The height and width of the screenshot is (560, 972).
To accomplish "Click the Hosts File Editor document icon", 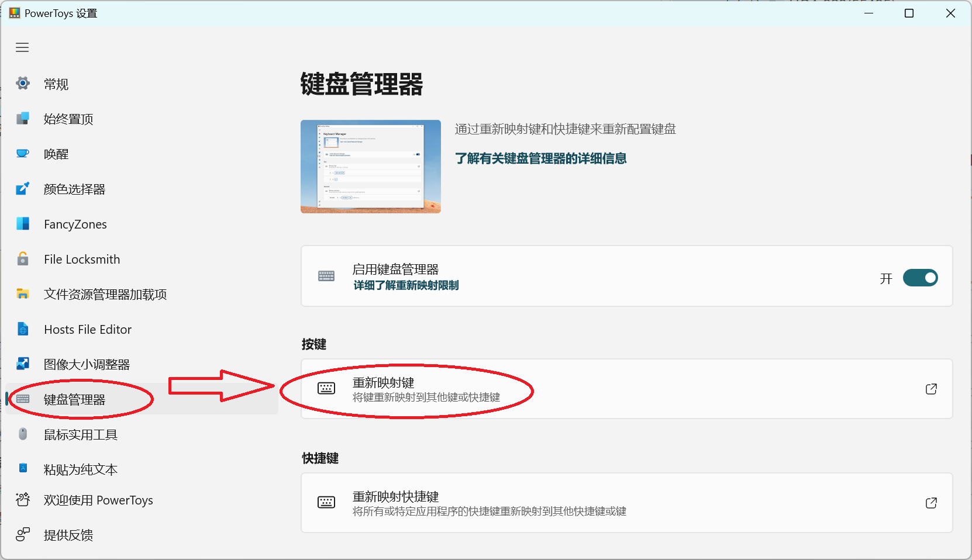I will (23, 329).
